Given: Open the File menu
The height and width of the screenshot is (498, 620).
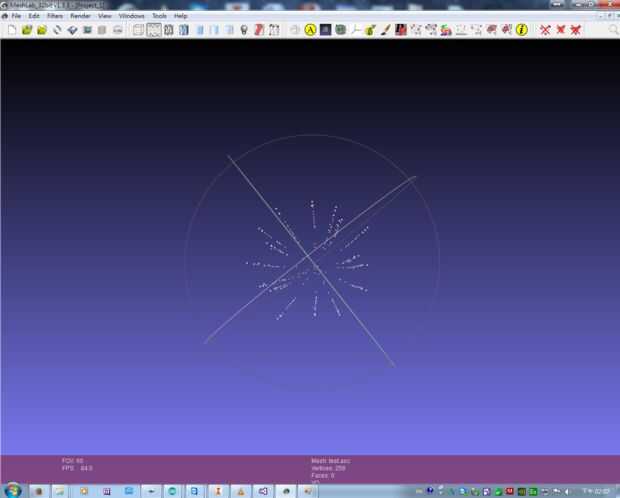Looking at the screenshot, I should 16,16.
